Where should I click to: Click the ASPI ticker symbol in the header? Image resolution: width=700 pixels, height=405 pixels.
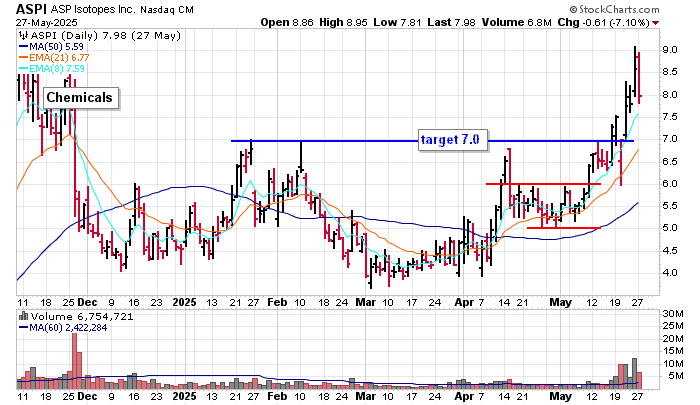tap(31, 9)
